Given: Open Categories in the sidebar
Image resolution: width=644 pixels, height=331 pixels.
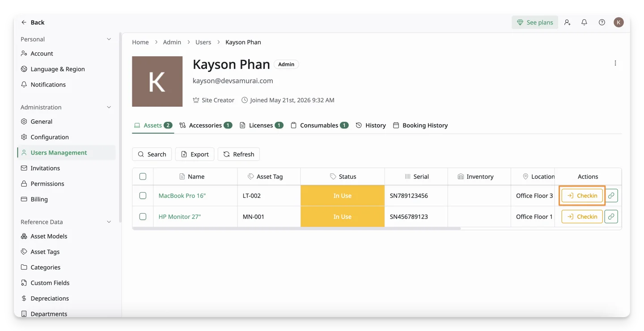Looking at the screenshot, I should click(x=66, y=268).
